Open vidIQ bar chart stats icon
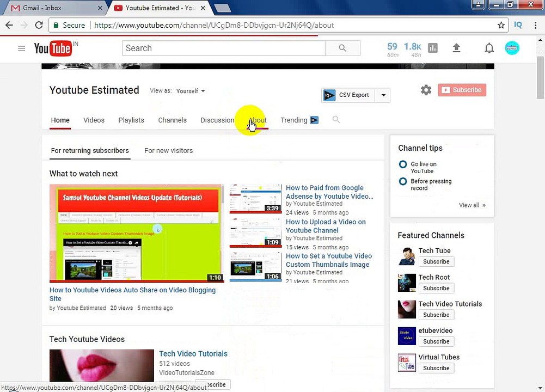Image resolution: width=545 pixels, height=392 pixels. point(433,48)
